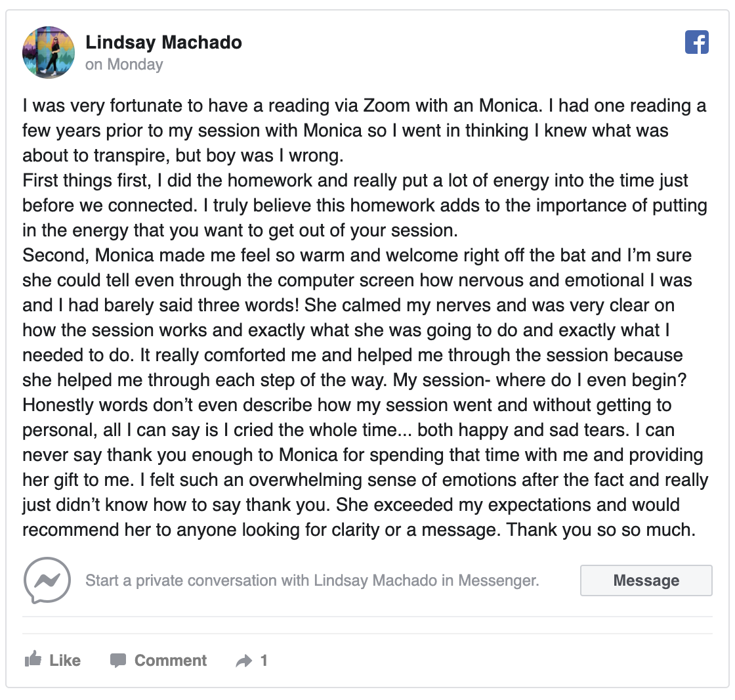Image resolution: width=735 pixels, height=700 pixels.
Task: Click the Comment speech bubble icon
Action: click(118, 661)
